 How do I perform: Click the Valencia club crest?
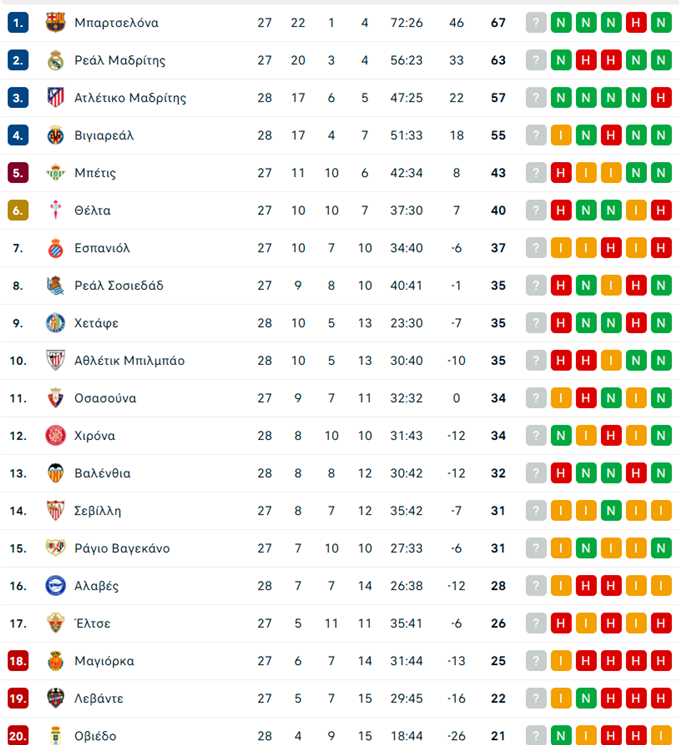[x=55, y=473]
